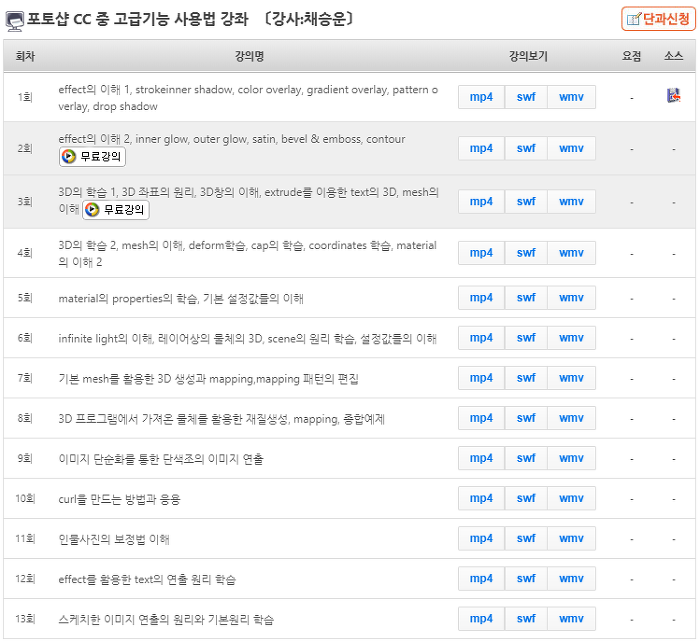Play lecture 1회 in mp4 format
This screenshot has width=700, height=642.
(481, 97)
